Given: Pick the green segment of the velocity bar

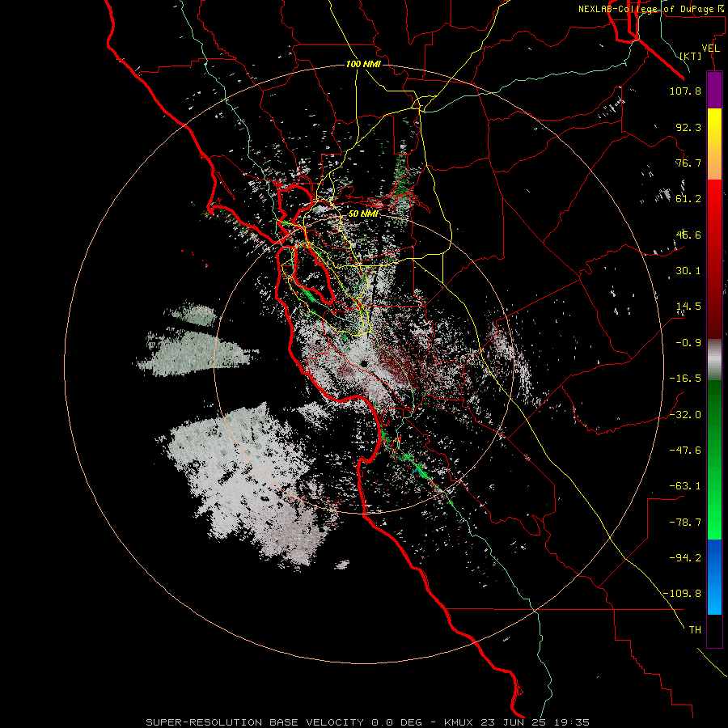Looking at the screenshot, I should pyautogui.click(x=714, y=459).
